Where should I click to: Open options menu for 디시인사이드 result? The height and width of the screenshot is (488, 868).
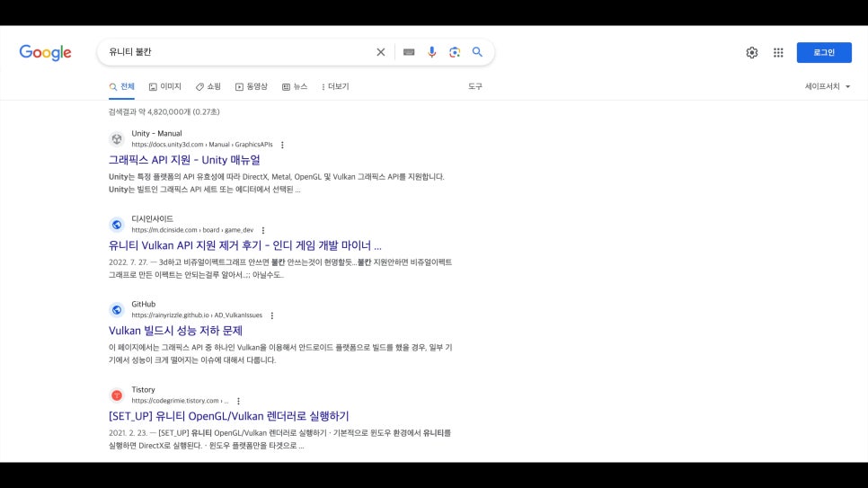tap(263, 230)
